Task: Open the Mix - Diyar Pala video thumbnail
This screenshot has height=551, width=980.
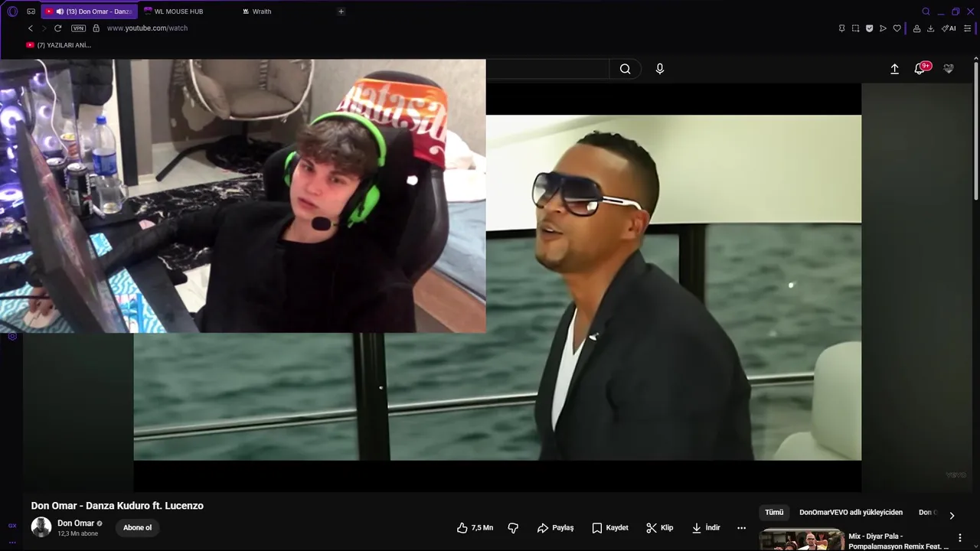Action: coord(802,540)
